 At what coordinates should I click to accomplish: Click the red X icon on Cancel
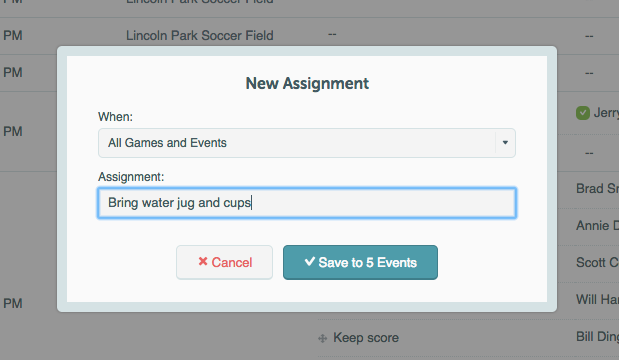coord(203,261)
